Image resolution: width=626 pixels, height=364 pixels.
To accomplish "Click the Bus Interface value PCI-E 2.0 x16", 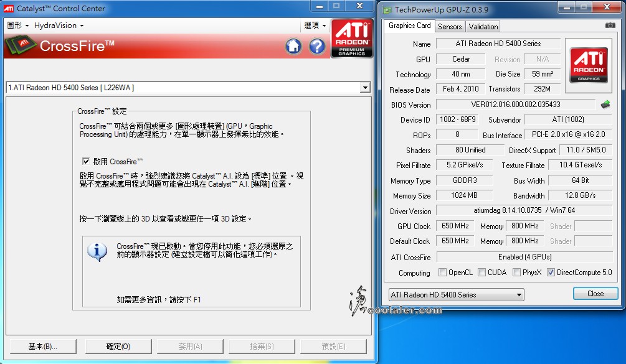I will point(568,134).
